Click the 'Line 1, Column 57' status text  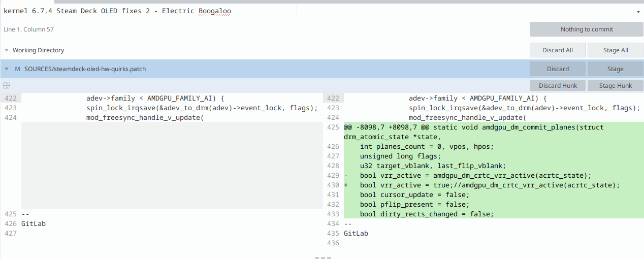click(x=28, y=29)
